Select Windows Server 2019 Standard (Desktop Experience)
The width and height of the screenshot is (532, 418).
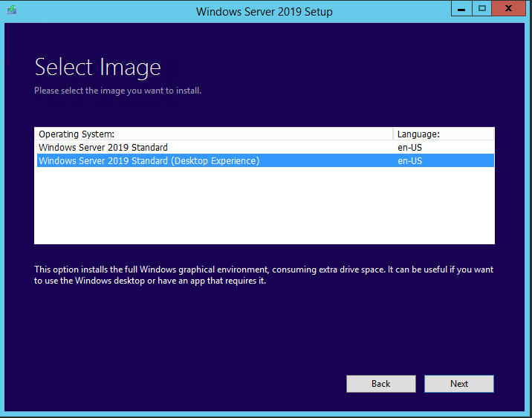pyautogui.click(x=149, y=161)
